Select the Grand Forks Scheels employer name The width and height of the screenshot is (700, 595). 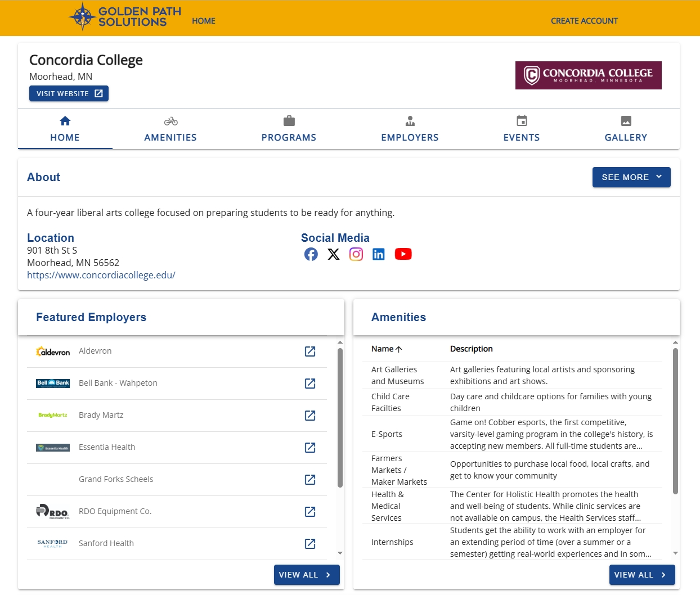click(x=116, y=479)
